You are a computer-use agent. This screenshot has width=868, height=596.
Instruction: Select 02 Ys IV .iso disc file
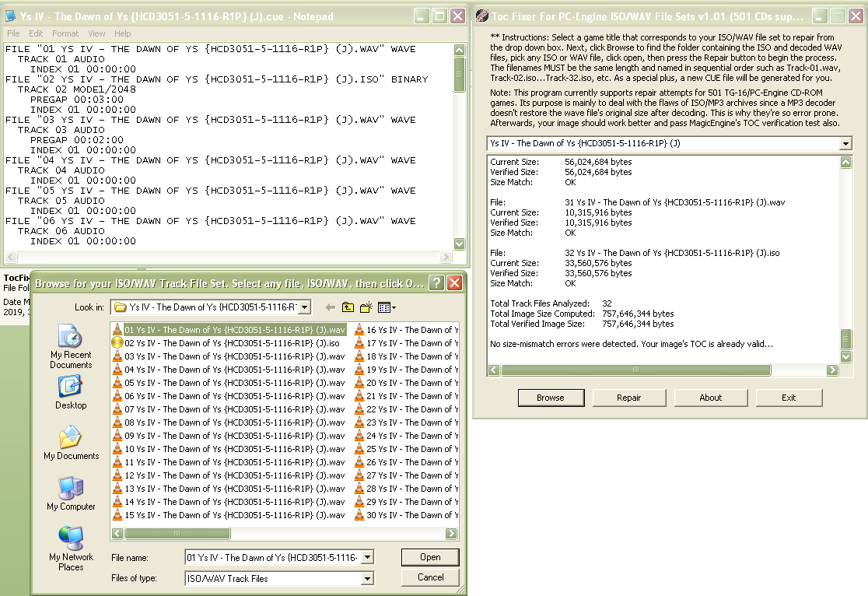click(x=226, y=343)
